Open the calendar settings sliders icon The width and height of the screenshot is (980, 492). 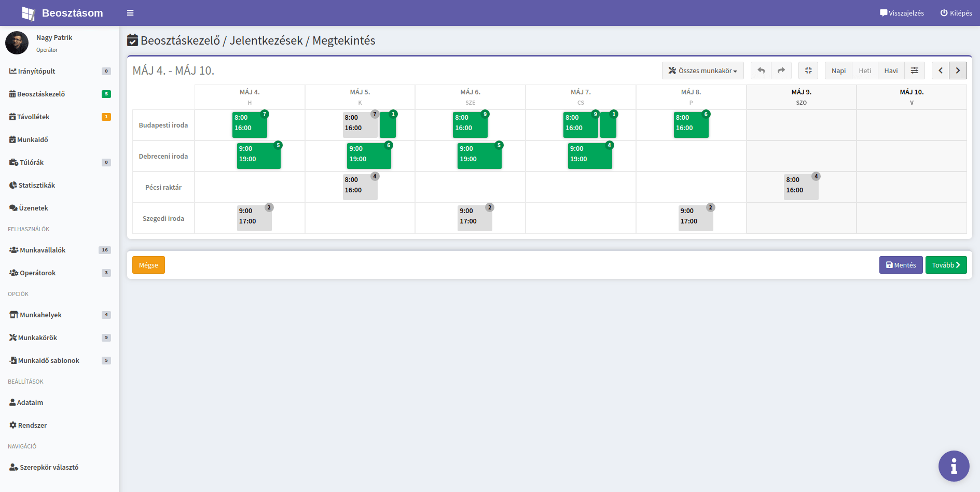pos(915,71)
